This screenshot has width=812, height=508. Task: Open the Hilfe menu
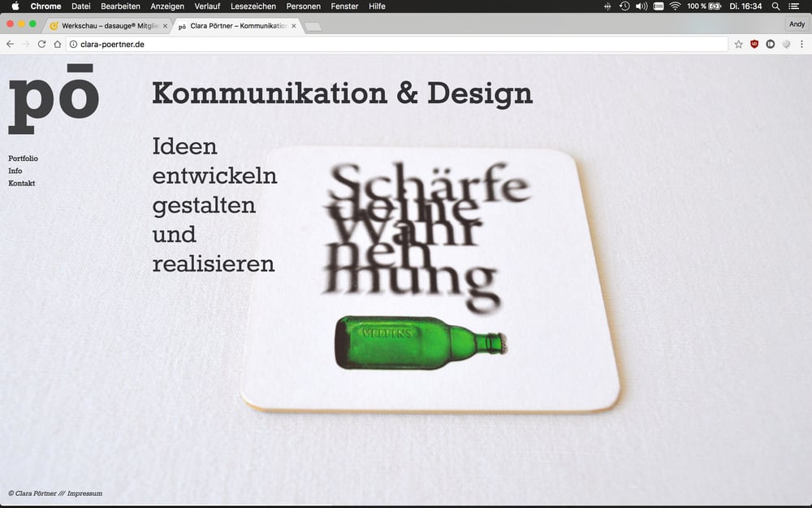click(377, 7)
